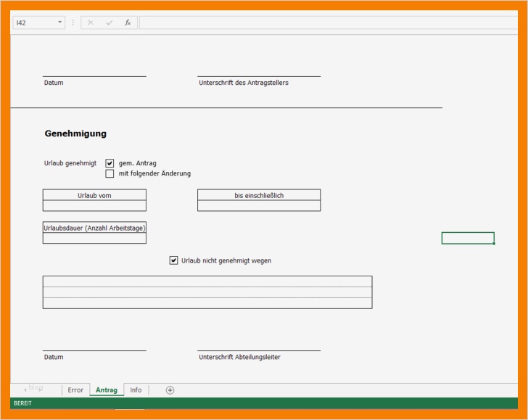
Task: Click 'Datum' label below Unterschrift Abteilungsleiter row
Action: (x=54, y=357)
